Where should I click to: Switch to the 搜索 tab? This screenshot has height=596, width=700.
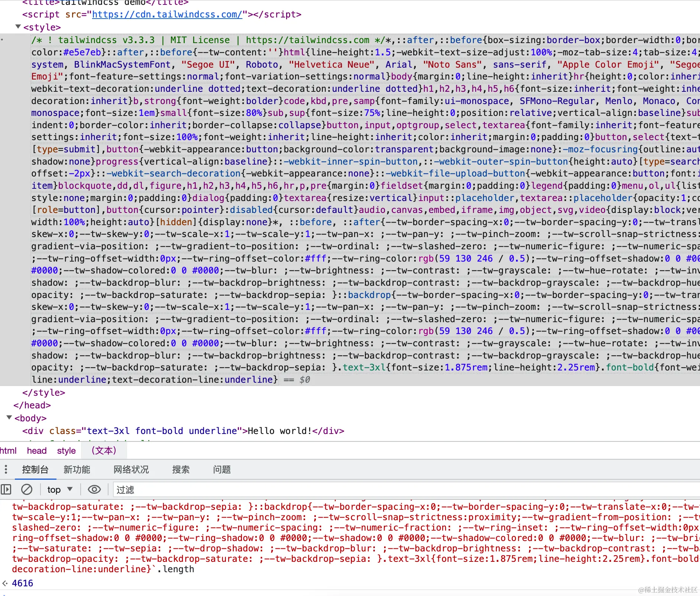pos(181,469)
